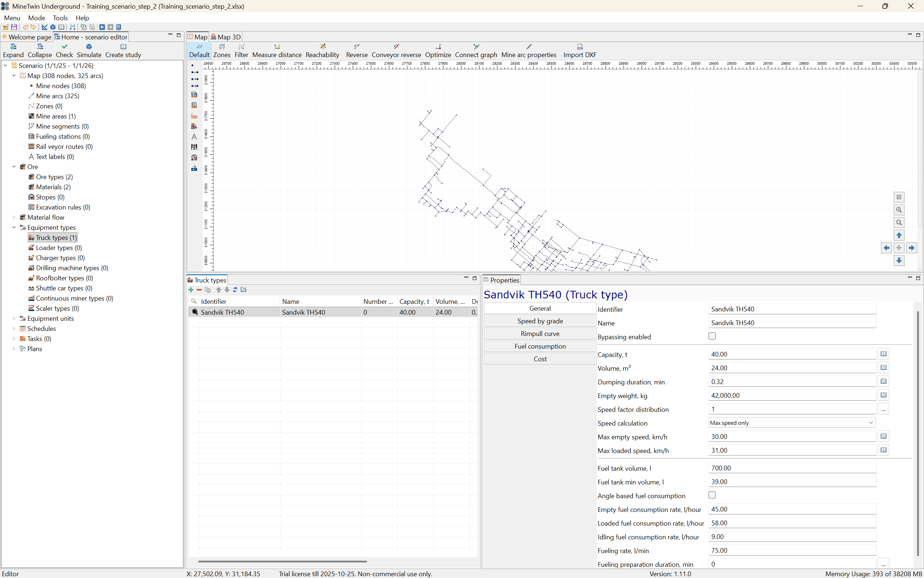Click the General section button

click(x=540, y=309)
